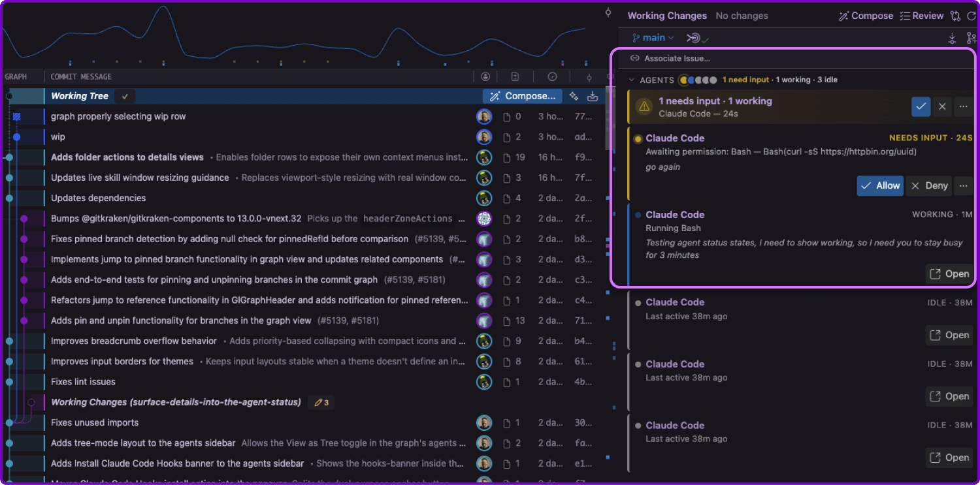
Task: Select 'Improves breadcrumb overflow behavior' commit
Action: [x=303, y=341]
